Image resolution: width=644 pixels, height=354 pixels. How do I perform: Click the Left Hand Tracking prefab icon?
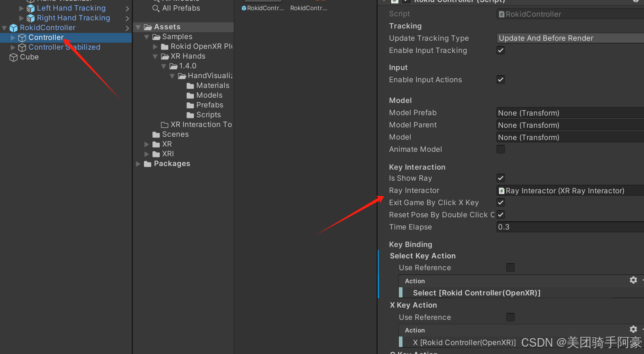tap(30, 8)
